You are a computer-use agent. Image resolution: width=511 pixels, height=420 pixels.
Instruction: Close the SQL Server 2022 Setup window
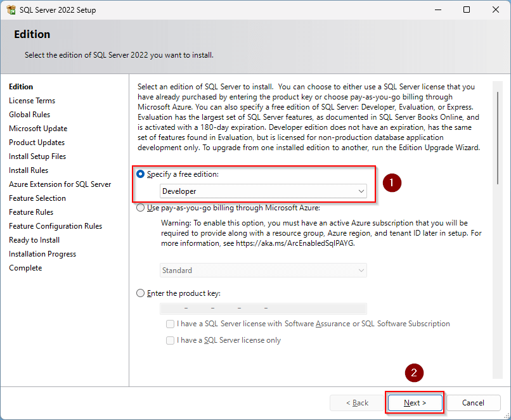click(496, 10)
